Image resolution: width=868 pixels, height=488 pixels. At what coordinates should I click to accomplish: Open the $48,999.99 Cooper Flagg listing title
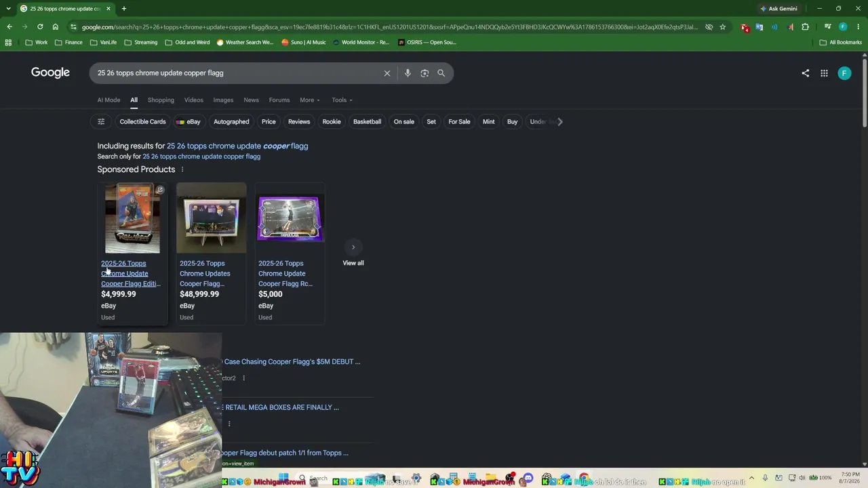205,274
